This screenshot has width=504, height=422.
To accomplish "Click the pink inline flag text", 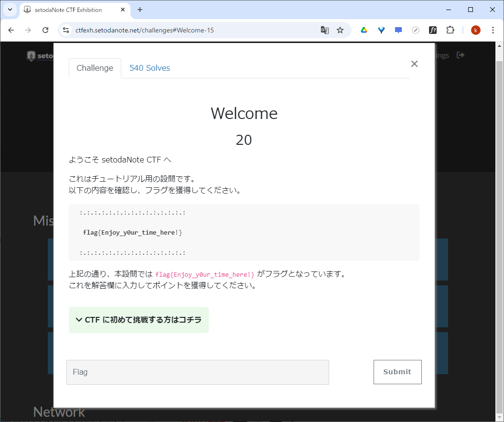I will (x=205, y=275).
